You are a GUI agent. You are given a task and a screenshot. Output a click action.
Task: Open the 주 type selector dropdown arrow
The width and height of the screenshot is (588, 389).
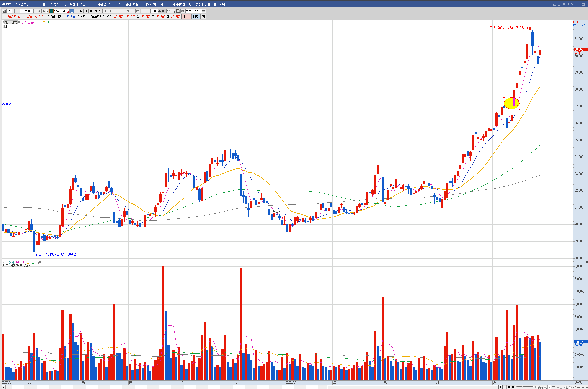tap(13, 11)
